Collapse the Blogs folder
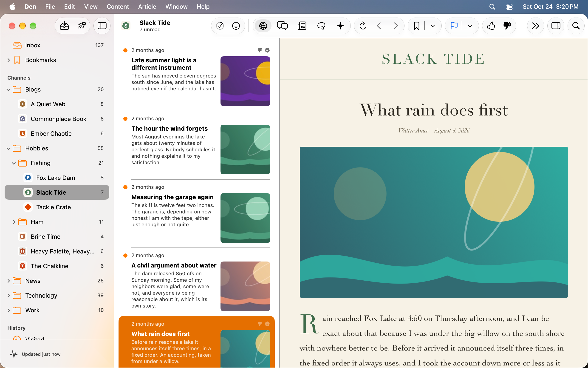This screenshot has width=588, height=368. coord(8,89)
